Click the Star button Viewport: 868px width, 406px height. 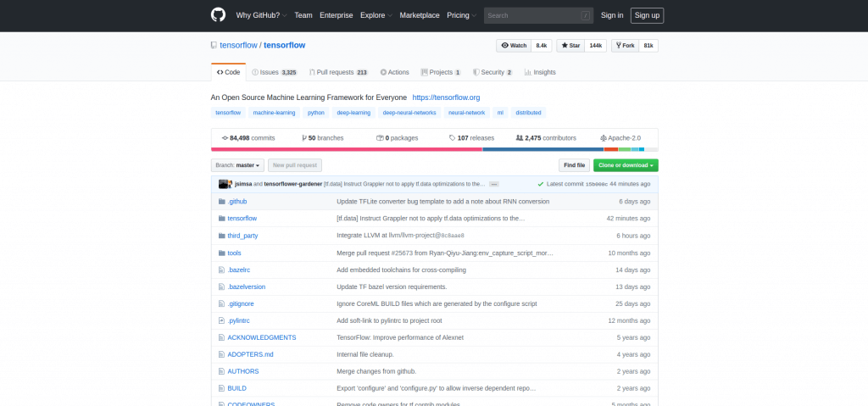coord(570,46)
